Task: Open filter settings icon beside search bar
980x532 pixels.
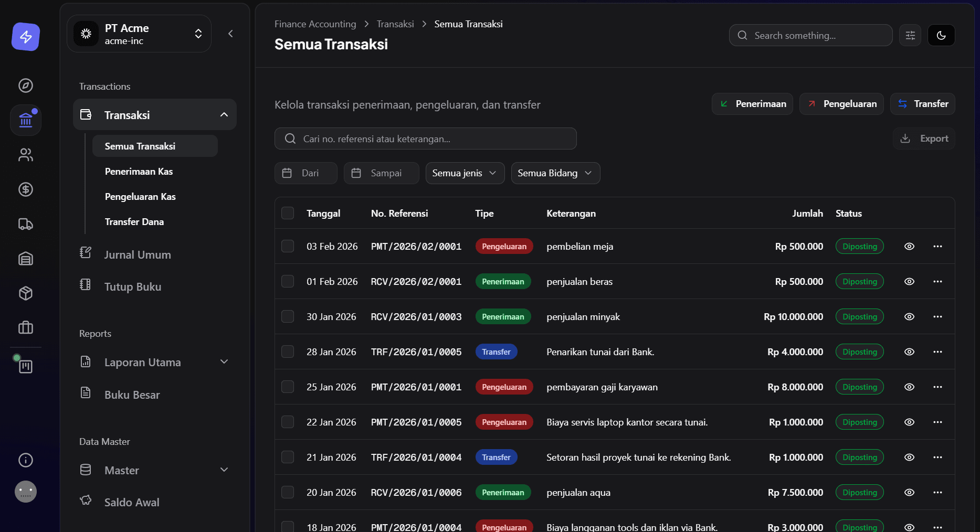Action: tap(910, 36)
